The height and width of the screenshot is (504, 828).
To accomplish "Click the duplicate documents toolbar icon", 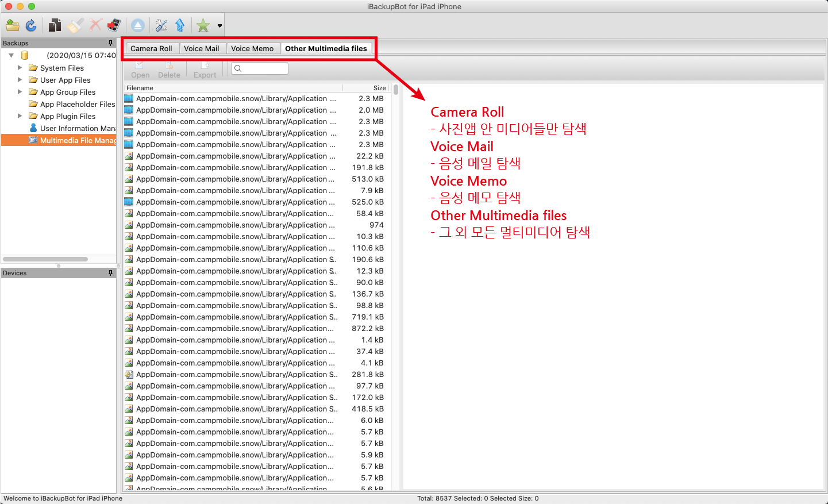I will 55,25.
